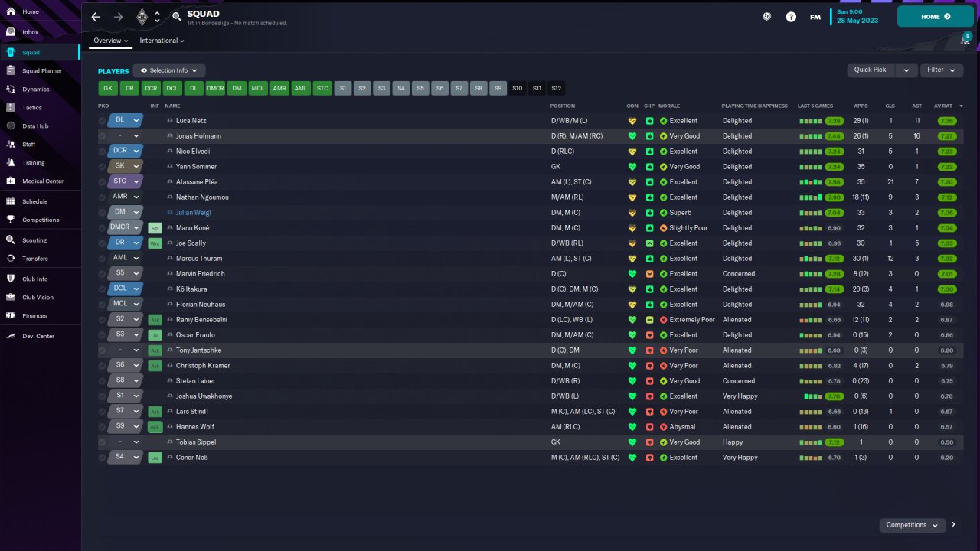Click the Spt info badge for Manu Koné

click(155, 228)
